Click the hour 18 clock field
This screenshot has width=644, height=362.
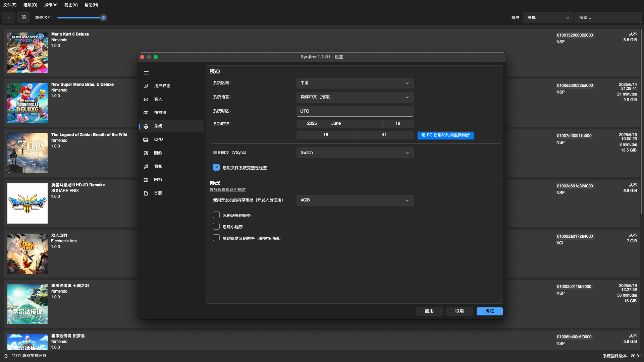coord(326,135)
